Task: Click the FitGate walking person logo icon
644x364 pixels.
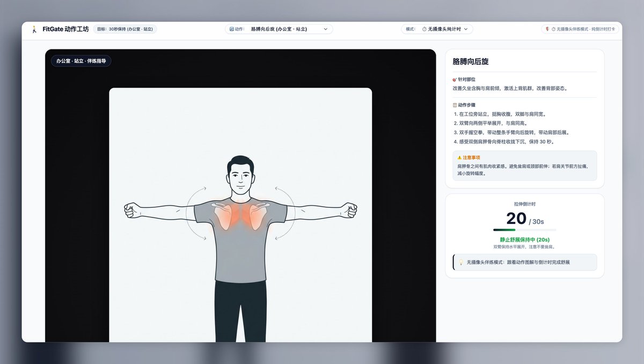Action: [34, 29]
